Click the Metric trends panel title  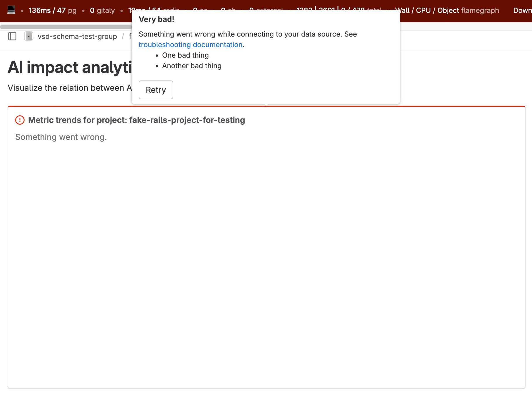click(136, 120)
